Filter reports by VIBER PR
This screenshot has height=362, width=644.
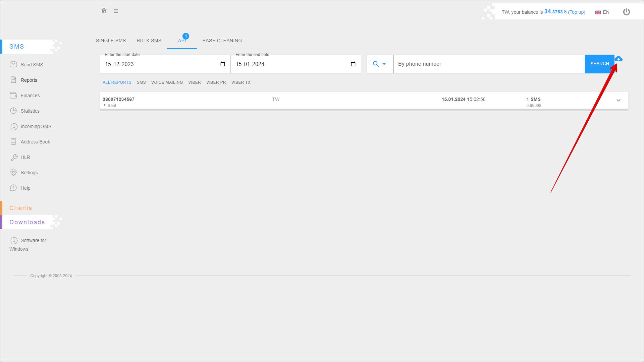coord(216,82)
